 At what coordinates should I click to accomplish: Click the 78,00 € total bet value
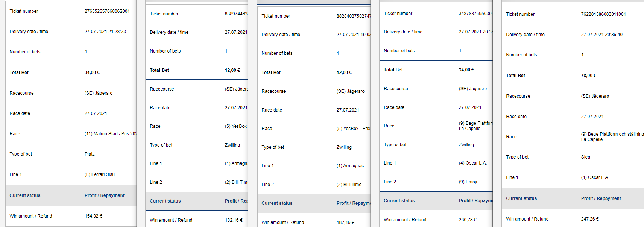tap(588, 76)
